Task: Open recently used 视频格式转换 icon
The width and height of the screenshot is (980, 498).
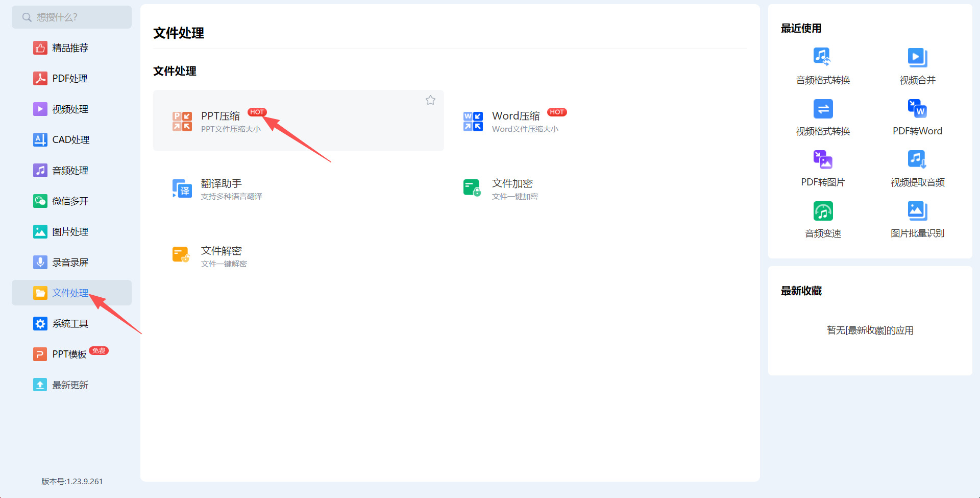Action: [823, 108]
